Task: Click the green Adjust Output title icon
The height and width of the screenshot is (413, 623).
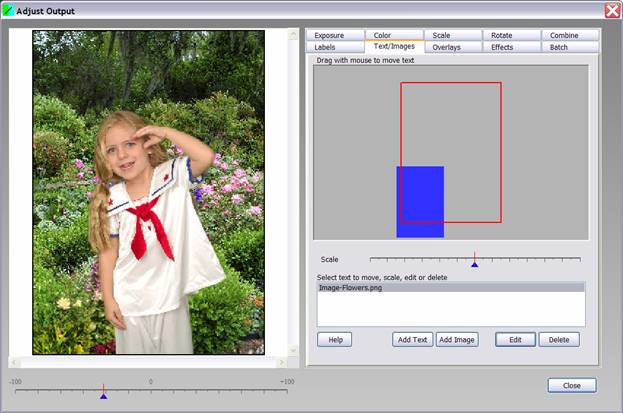Action: (8, 10)
